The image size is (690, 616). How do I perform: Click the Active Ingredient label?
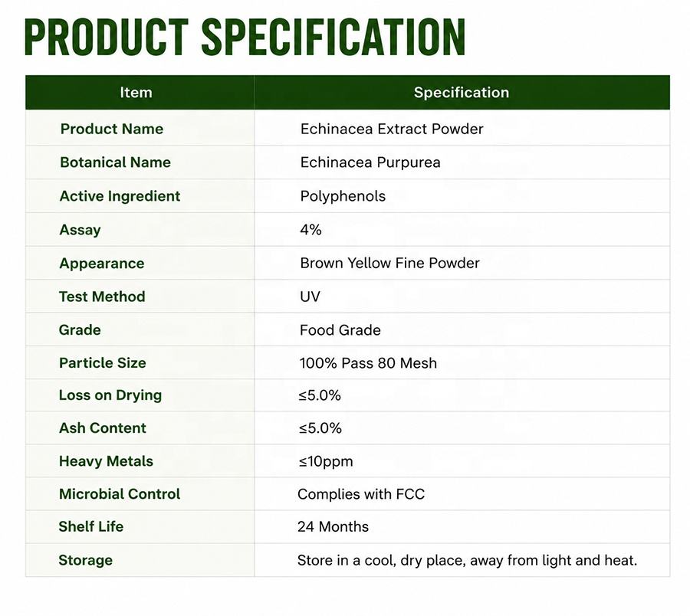click(x=120, y=196)
